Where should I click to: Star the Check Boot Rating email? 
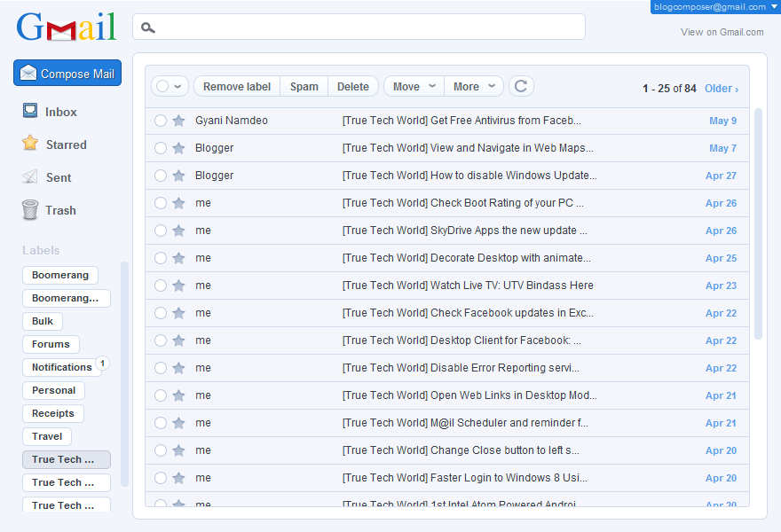click(178, 203)
